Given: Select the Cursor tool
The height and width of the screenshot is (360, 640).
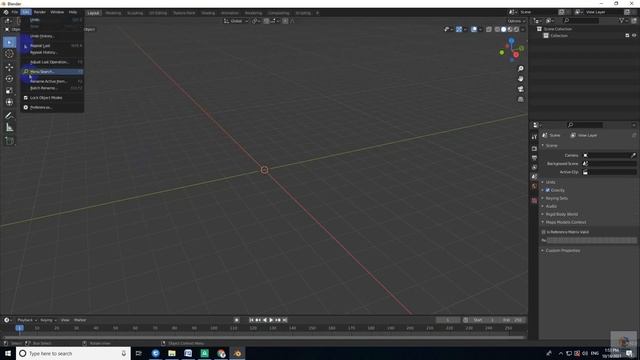Looking at the screenshot, I should (x=9, y=54).
